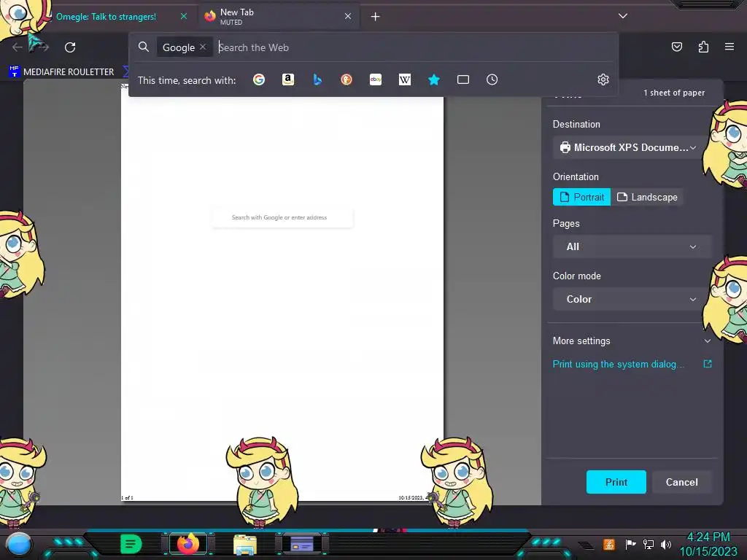The width and height of the screenshot is (747, 560).
Task: Select Portrait orientation
Action: point(581,197)
